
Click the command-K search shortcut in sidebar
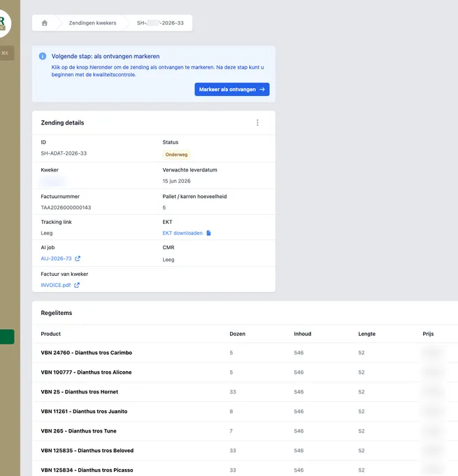tap(6, 53)
